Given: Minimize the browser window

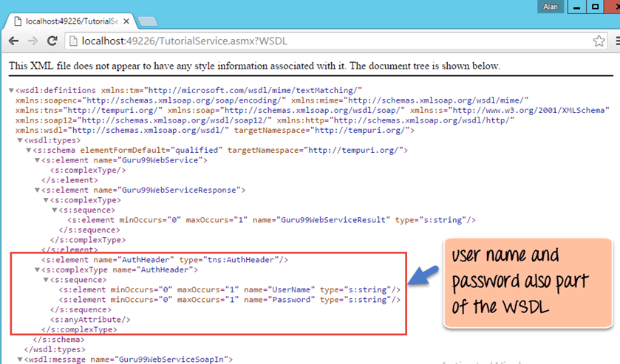Looking at the screenshot, I should pyautogui.click(x=576, y=7).
